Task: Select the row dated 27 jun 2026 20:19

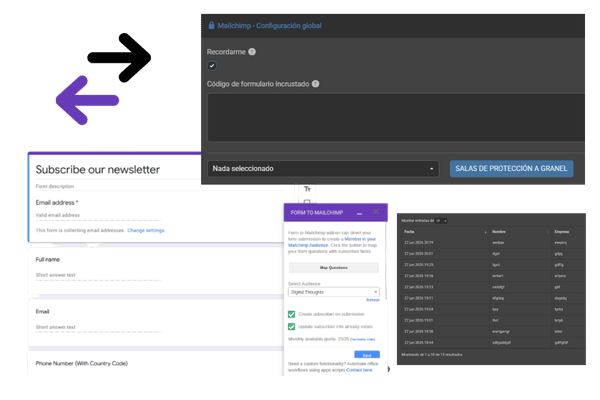Action: (x=492, y=243)
